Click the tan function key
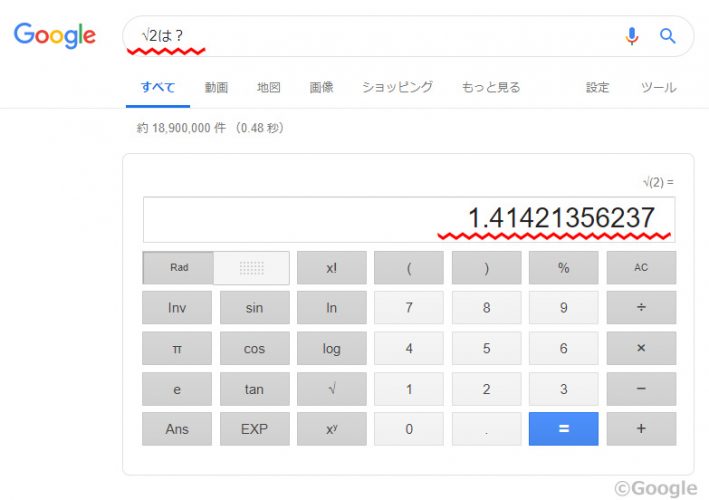The image size is (709, 500). coord(255,389)
